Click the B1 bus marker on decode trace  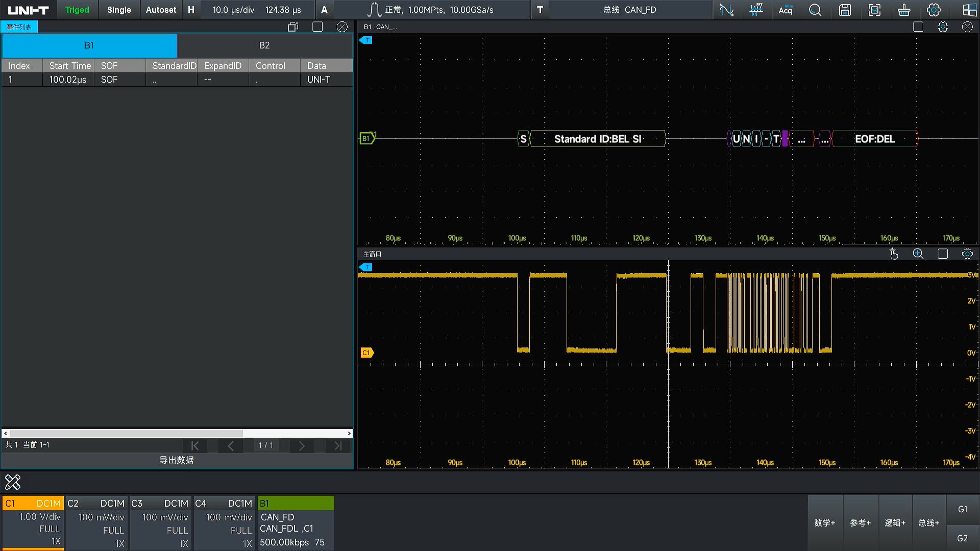click(367, 138)
